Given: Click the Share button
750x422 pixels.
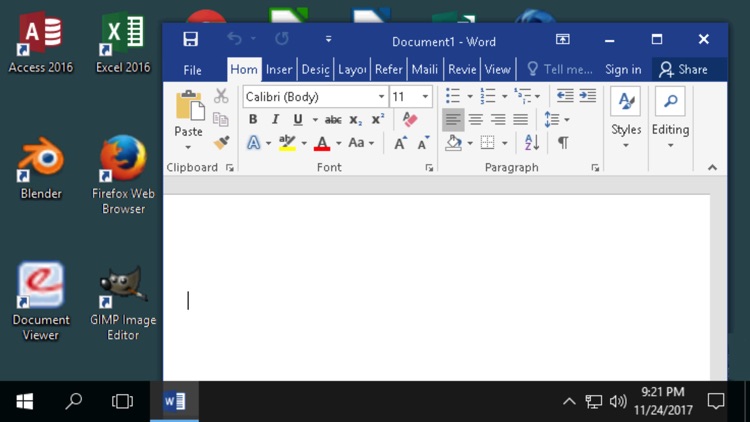Looking at the screenshot, I should pos(683,69).
